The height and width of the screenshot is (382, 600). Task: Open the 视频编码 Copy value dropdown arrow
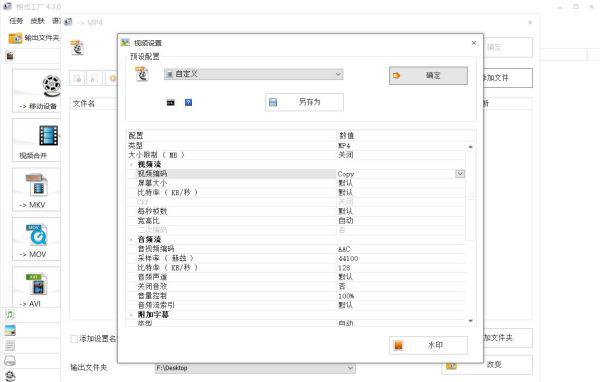[x=460, y=174]
